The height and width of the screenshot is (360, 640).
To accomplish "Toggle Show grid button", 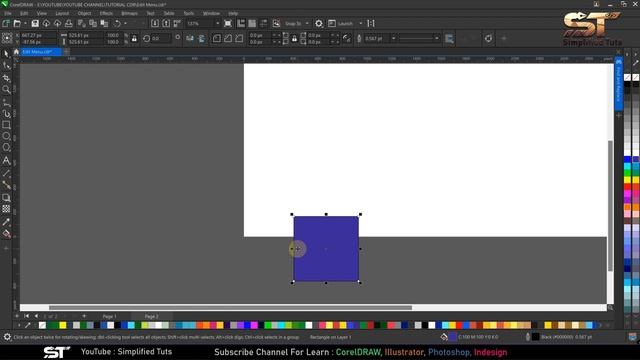I will pyautogui.click(x=252, y=23).
